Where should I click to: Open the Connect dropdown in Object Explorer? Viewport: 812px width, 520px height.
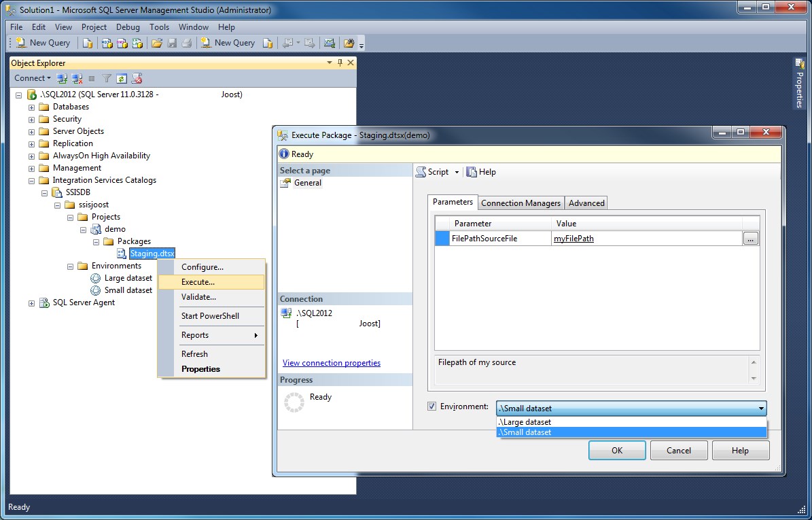click(31, 78)
